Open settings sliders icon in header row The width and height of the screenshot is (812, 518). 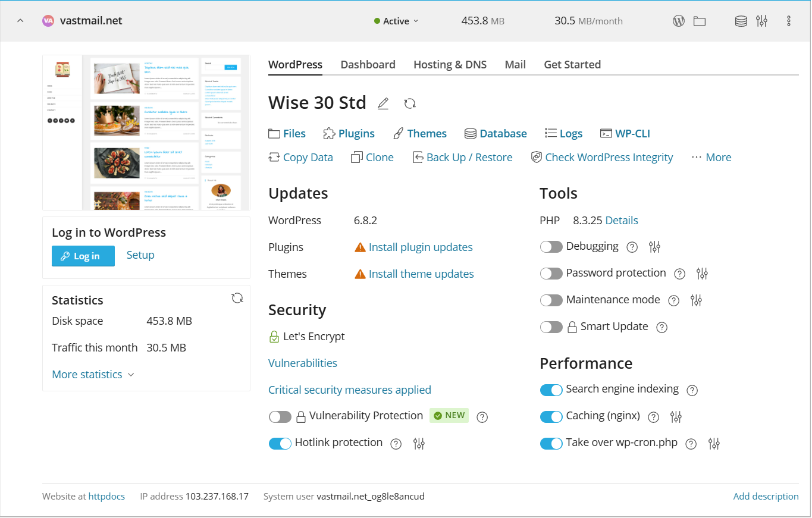(762, 21)
